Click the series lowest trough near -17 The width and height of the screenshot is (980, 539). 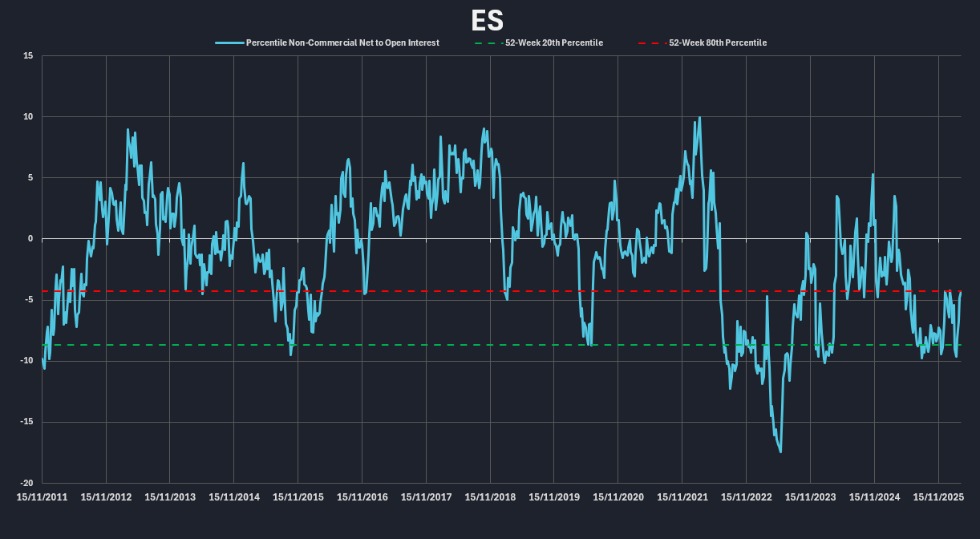(780, 452)
